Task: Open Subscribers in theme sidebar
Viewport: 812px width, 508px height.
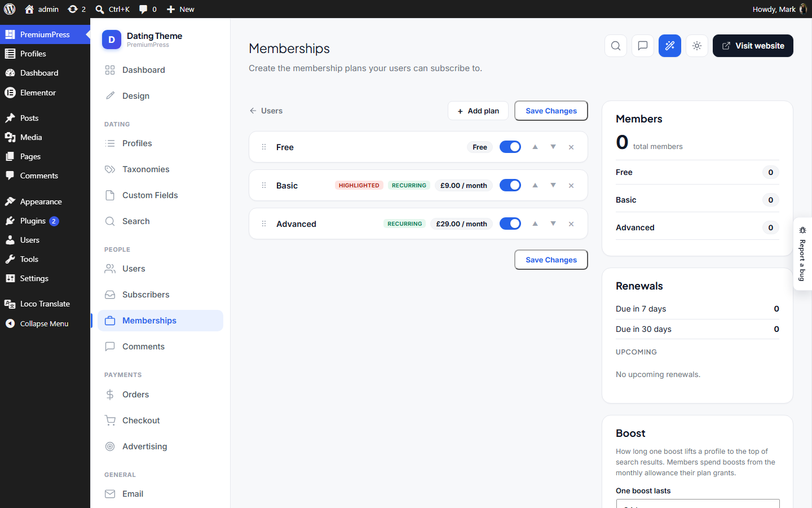Action: pos(160,295)
